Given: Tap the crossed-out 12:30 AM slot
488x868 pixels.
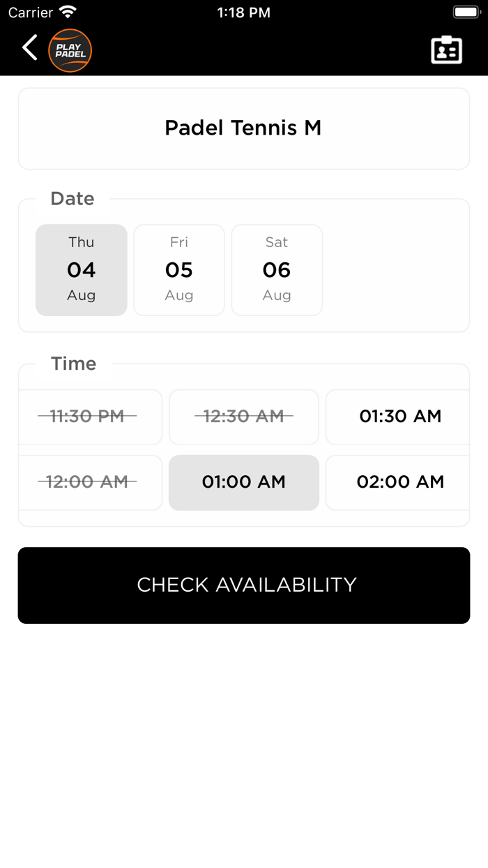Looking at the screenshot, I should [x=244, y=417].
